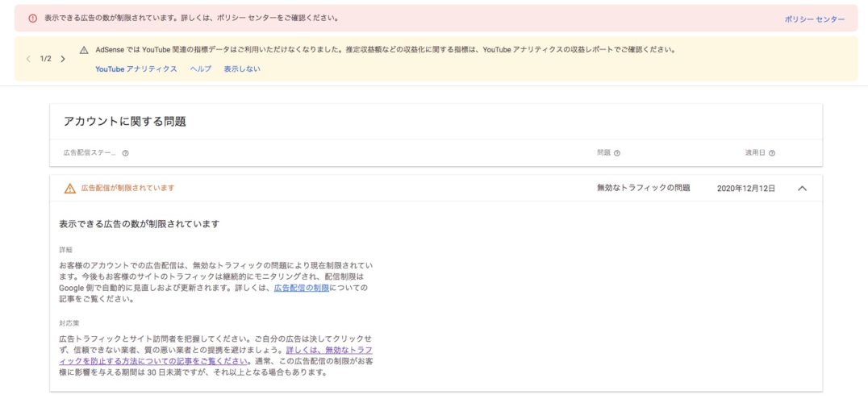This screenshot has width=868, height=403.
Task: Go to next notification arrow
Action: click(x=63, y=59)
